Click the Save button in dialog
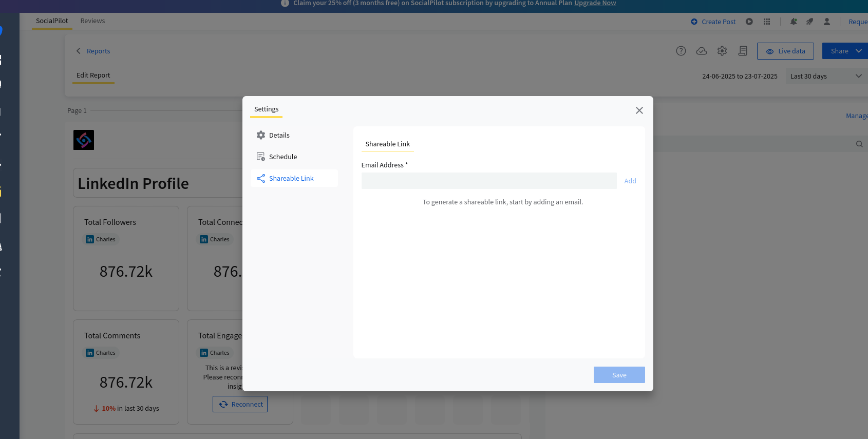The width and height of the screenshot is (868, 439). click(619, 375)
